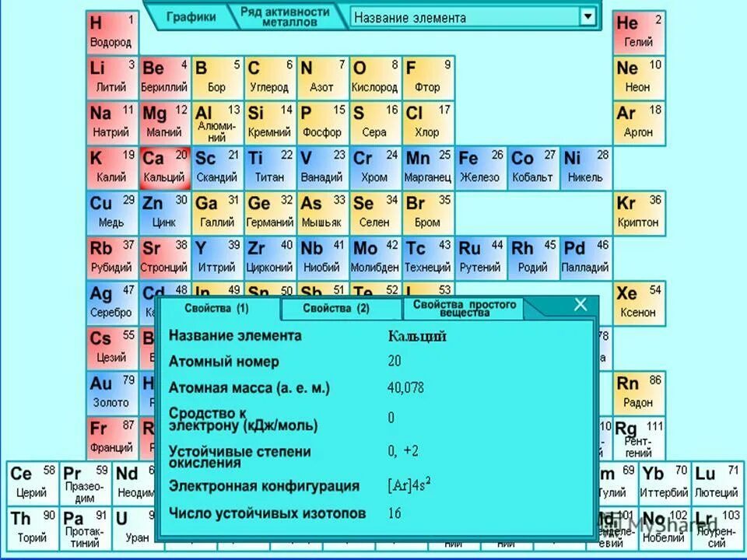Choose the F Фтор element cell

point(428,78)
